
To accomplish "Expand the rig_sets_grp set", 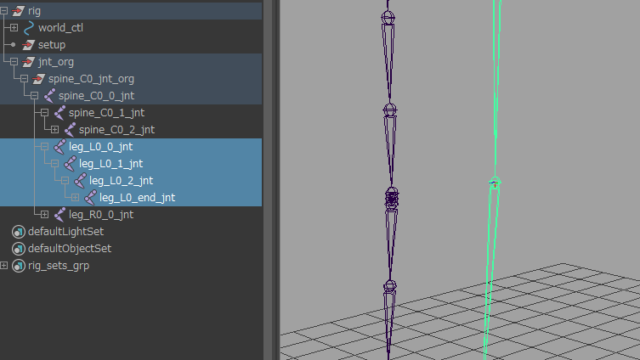I will coord(4,266).
